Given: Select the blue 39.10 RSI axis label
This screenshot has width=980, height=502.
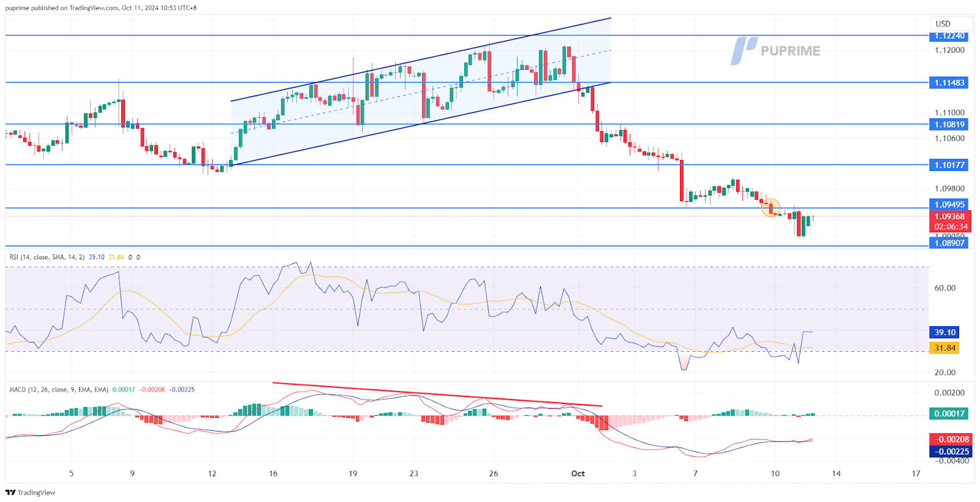Looking at the screenshot, I should point(944,332).
